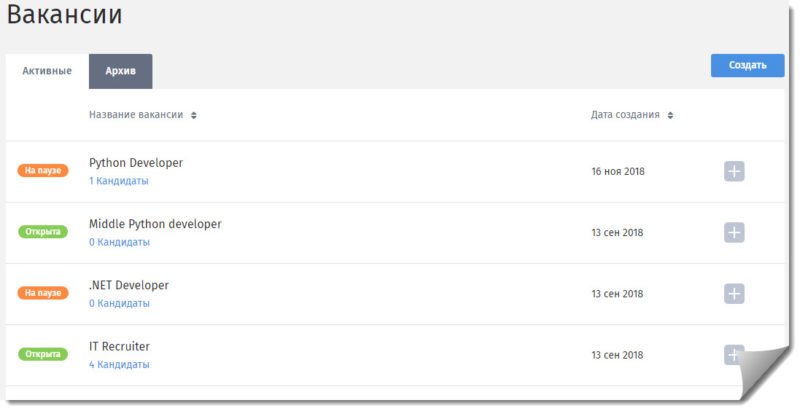The height and width of the screenshot is (411, 800).
Task: Click the На паузе badge for .NET Developer
Action: pyautogui.click(x=43, y=293)
